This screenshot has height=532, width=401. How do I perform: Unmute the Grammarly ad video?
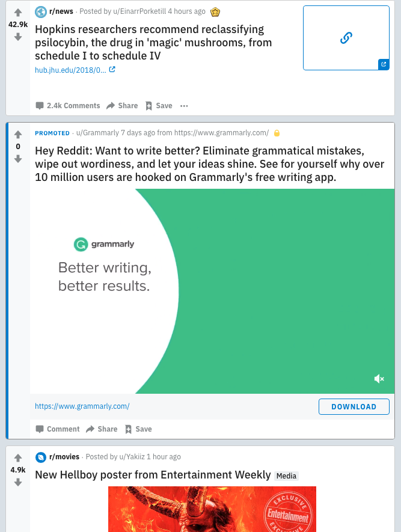click(379, 379)
